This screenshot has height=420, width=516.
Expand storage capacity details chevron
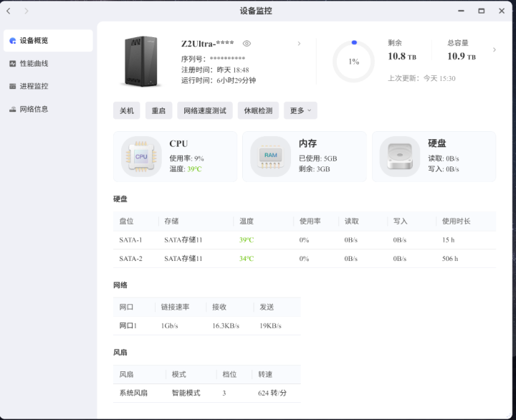[494, 50]
